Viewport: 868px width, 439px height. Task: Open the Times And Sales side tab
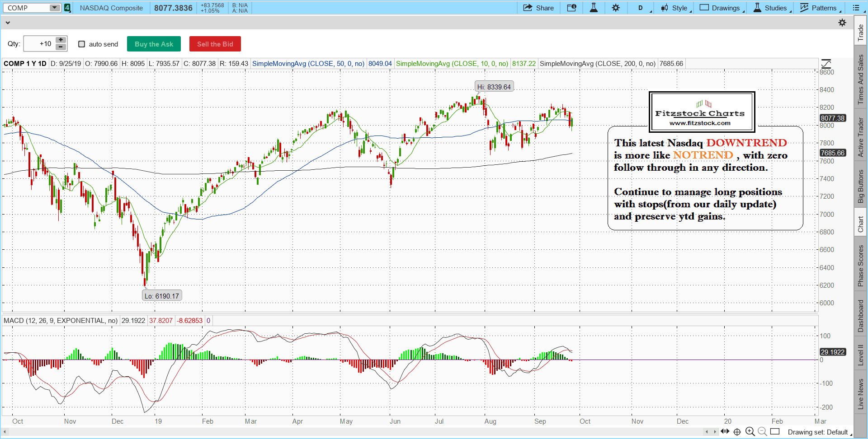tap(861, 79)
